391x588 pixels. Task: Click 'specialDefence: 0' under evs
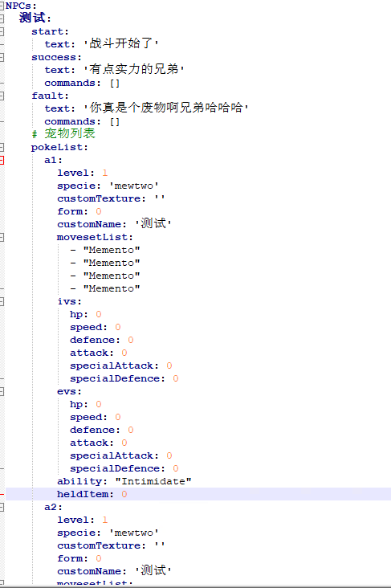pos(124,469)
